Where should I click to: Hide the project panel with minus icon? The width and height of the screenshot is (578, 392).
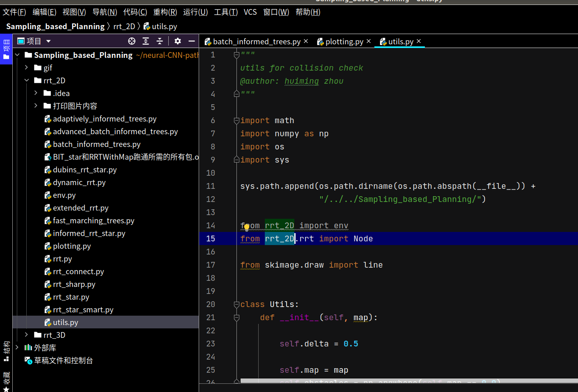point(192,41)
